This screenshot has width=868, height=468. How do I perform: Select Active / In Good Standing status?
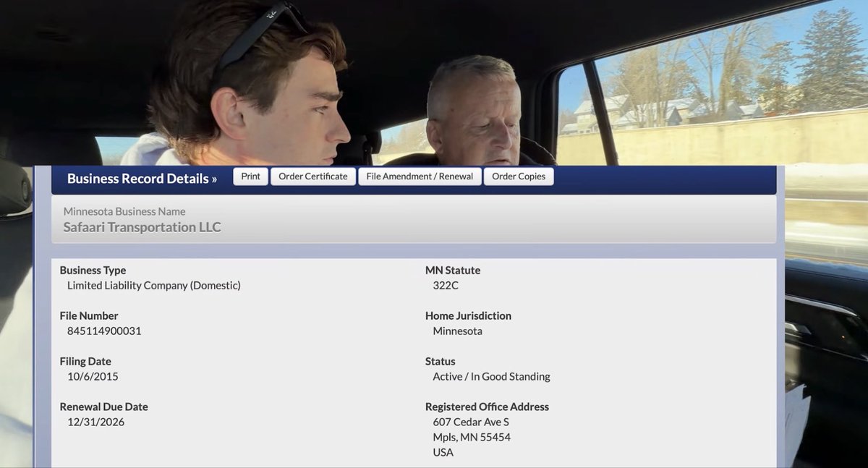click(492, 376)
